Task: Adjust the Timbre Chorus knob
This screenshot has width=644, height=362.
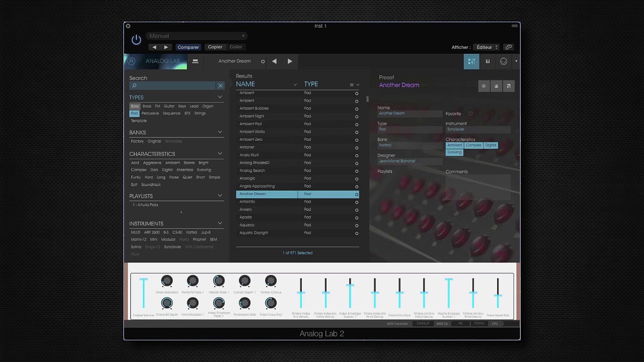Action: [x=271, y=281]
